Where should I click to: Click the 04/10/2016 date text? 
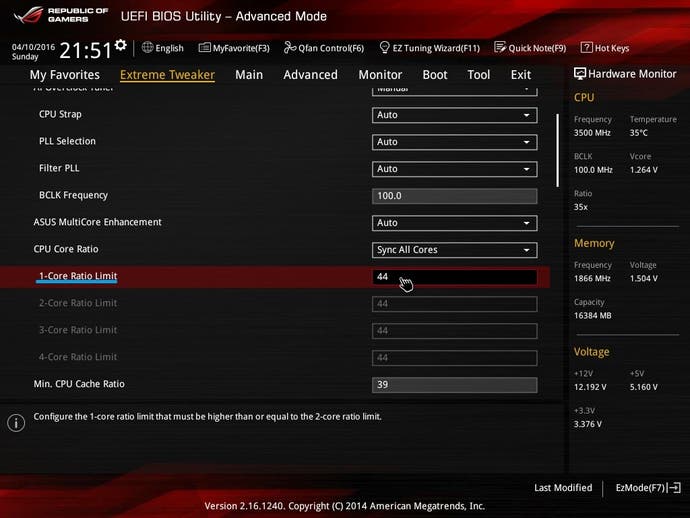pos(33,47)
